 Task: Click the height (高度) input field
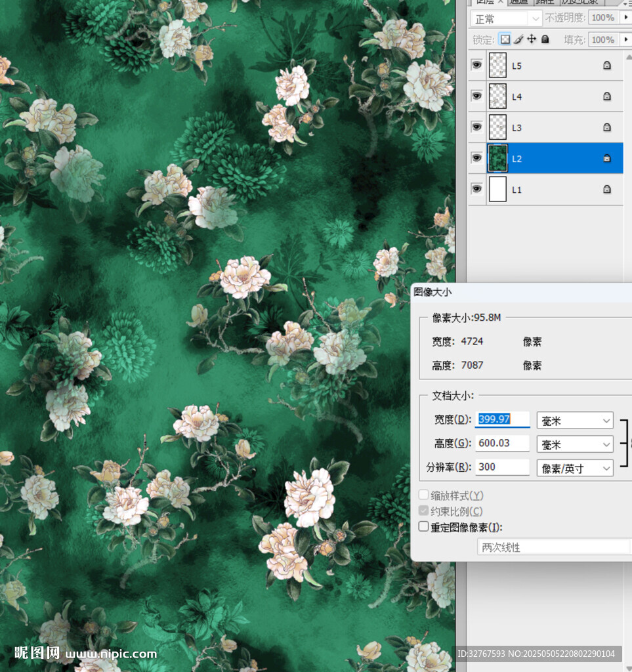pos(502,444)
